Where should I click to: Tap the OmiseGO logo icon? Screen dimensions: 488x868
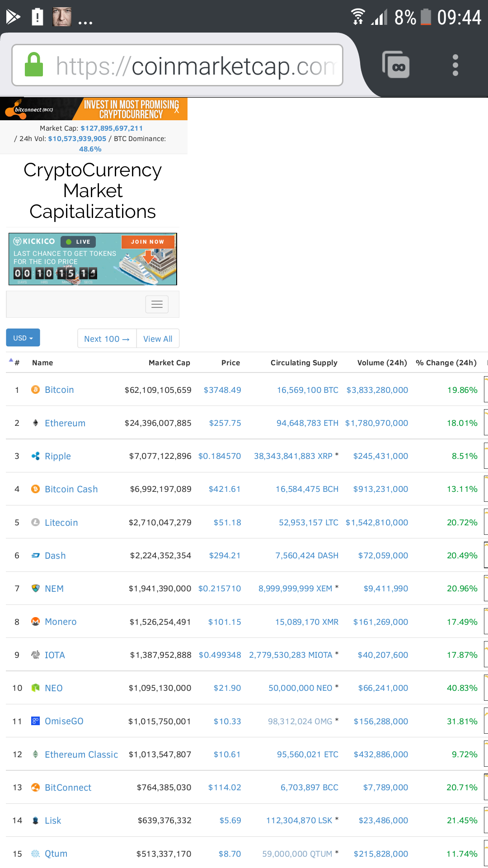click(35, 721)
